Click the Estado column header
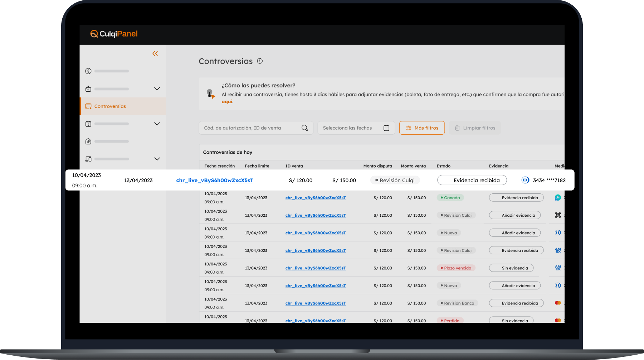Image resolution: width=644 pixels, height=360 pixels. tap(443, 166)
